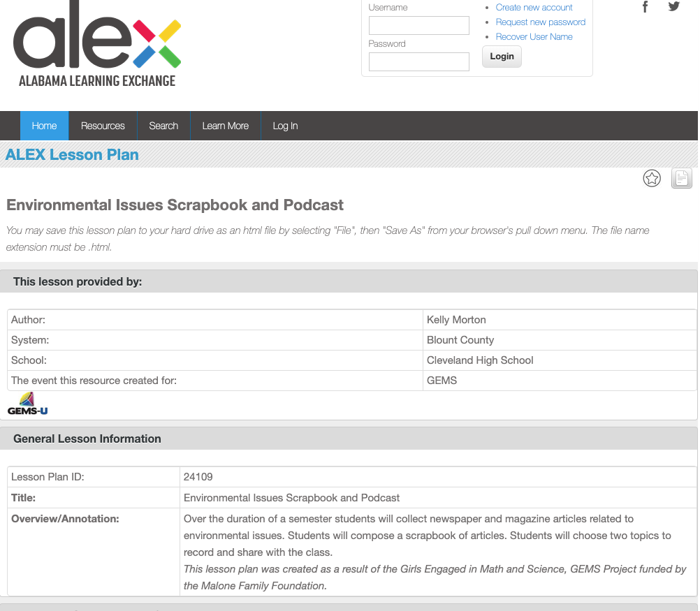
Task: Switch to the Resources tab
Action: (103, 126)
